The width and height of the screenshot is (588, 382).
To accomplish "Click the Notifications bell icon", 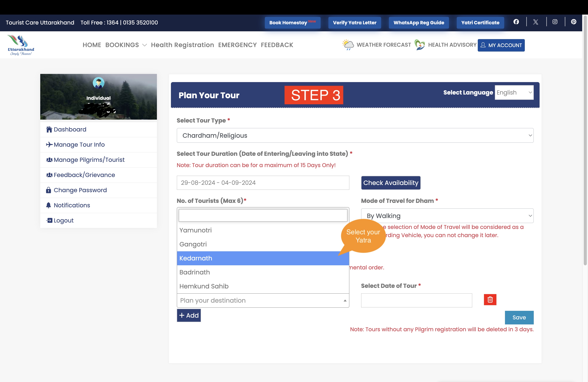I will coord(49,205).
